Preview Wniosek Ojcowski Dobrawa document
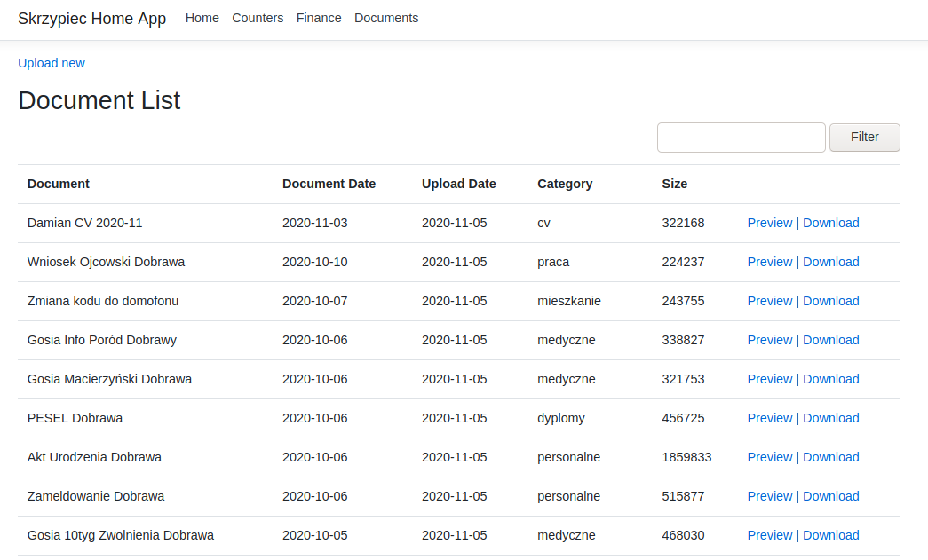The width and height of the screenshot is (928, 560). click(x=769, y=262)
